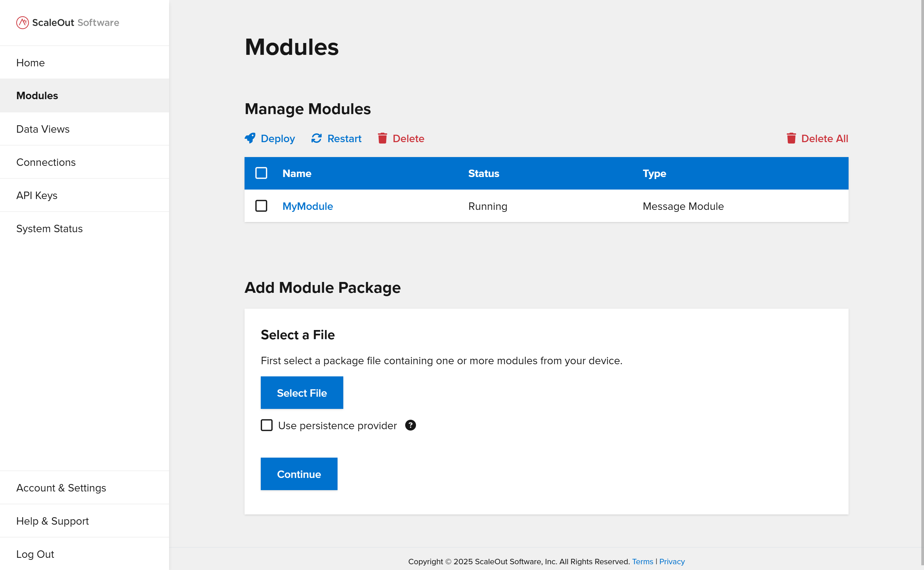The height and width of the screenshot is (570, 924).
Task: Click the Restart text link
Action: coord(344,139)
